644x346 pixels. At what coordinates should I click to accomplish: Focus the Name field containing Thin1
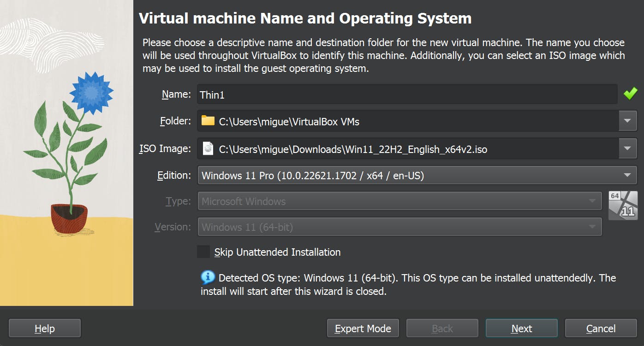coord(407,94)
